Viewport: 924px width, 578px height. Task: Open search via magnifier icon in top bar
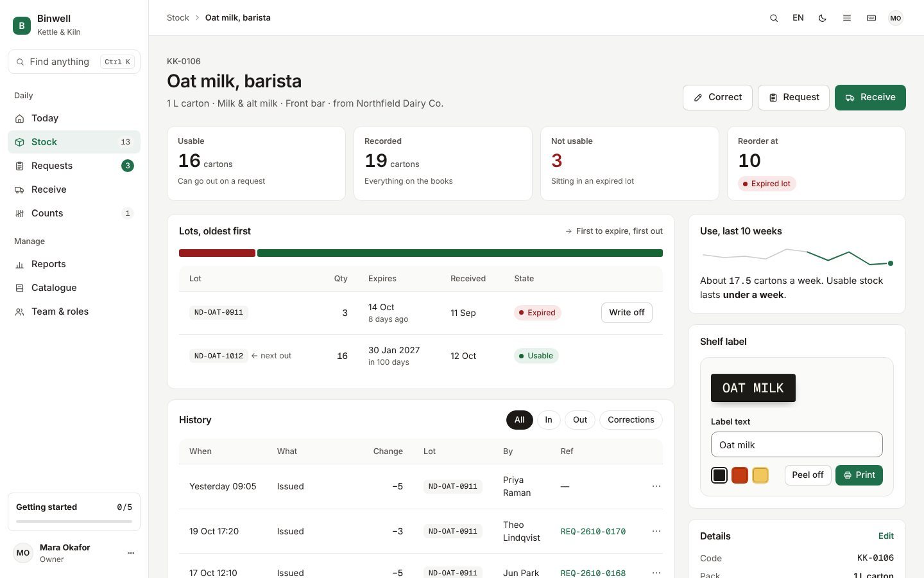pyautogui.click(x=774, y=18)
